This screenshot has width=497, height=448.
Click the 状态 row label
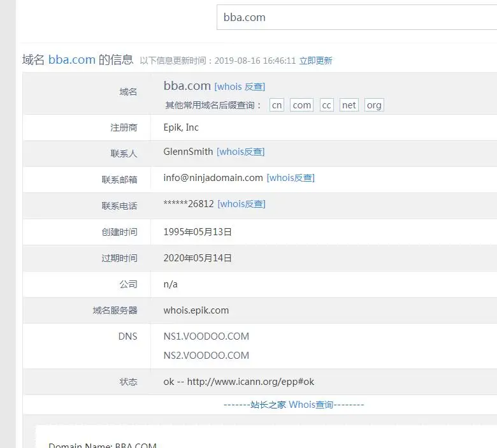tap(128, 382)
